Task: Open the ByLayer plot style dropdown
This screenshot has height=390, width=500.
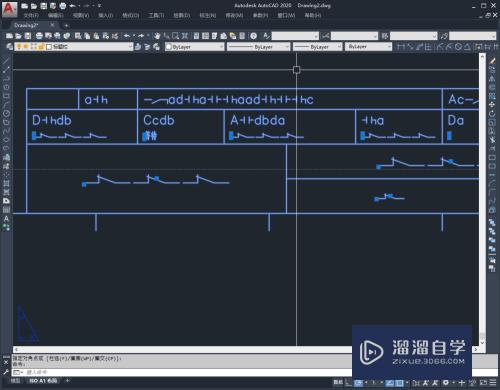Action: 368,47
